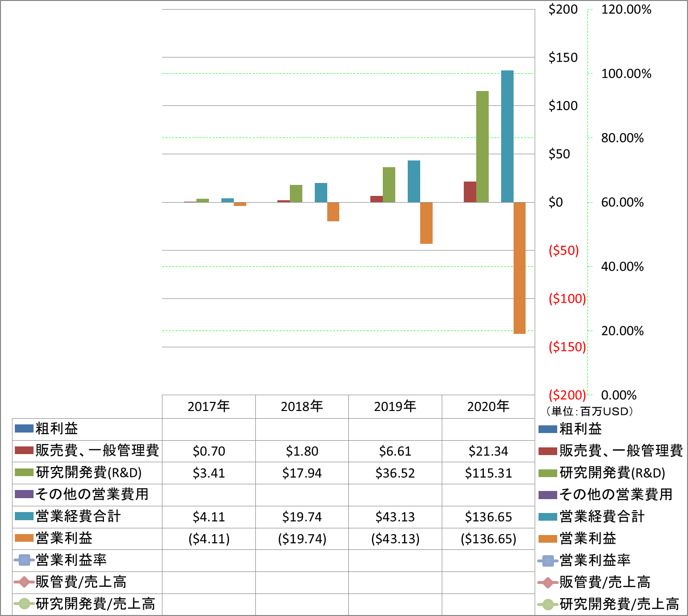Click the $0 axis label
Screen dimensions: 688x616
(x=556, y=202)
